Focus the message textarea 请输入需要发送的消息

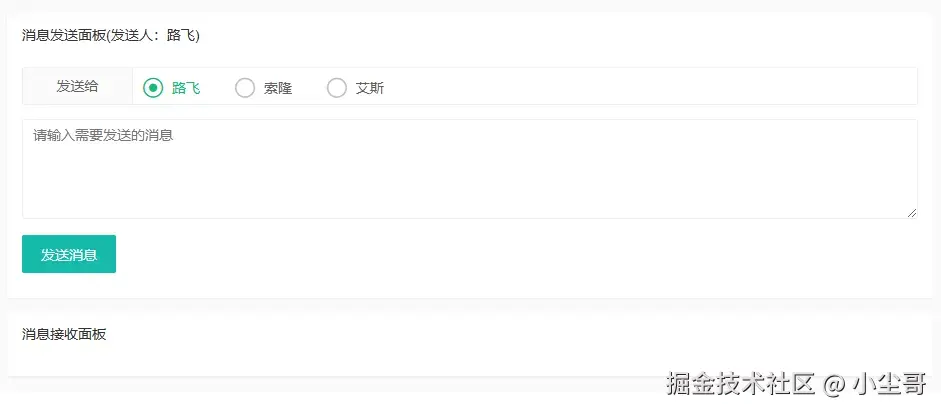(470, 169)
